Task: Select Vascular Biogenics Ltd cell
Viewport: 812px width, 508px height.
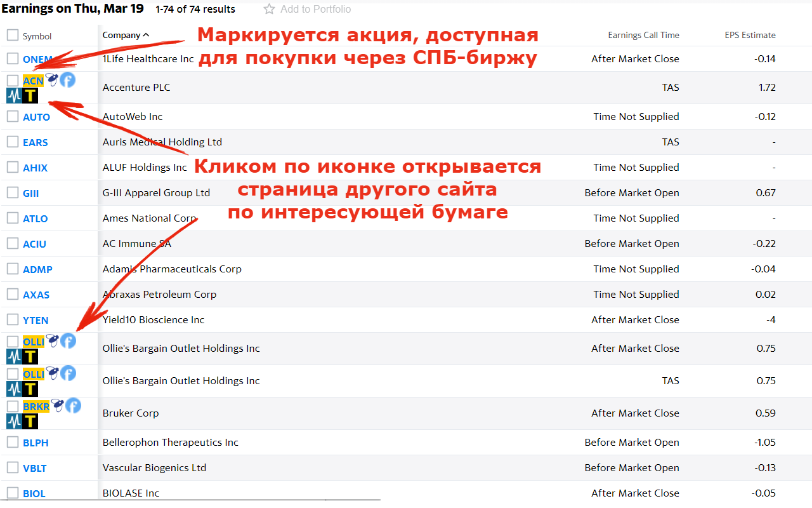Action: point(155,467)
